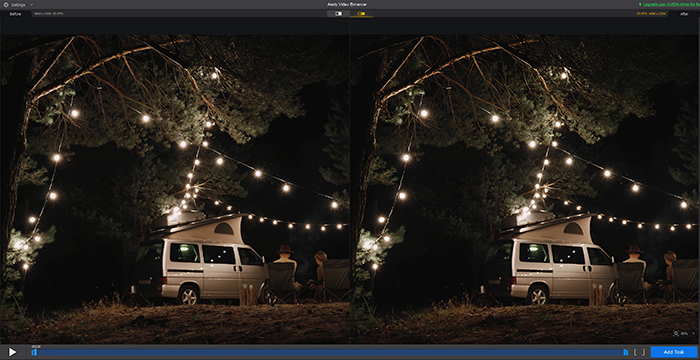700x360 pixels.
Task: Expand the Settings dropdown chevron
Action: 31,4
